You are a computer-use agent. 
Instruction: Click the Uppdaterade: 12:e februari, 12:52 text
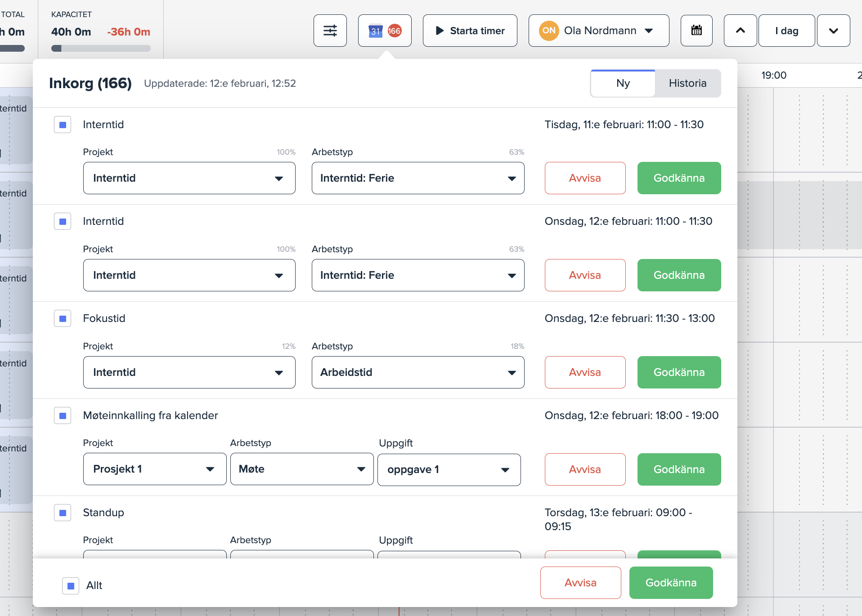point(220,83)
